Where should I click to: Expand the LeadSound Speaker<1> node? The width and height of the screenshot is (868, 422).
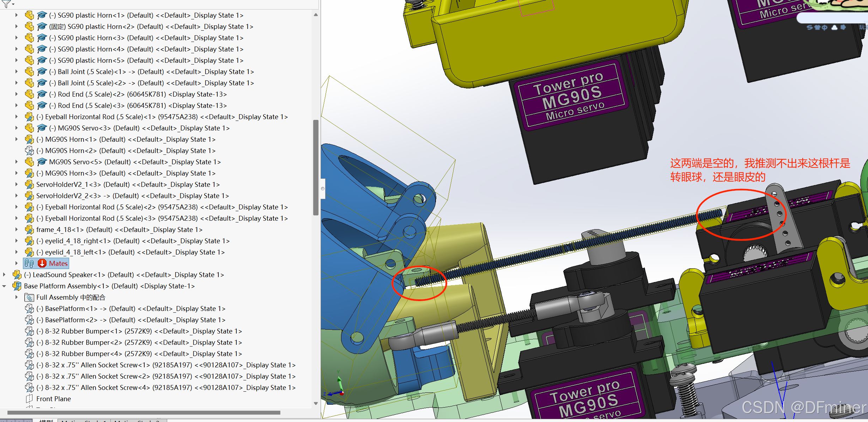[4, 275]
